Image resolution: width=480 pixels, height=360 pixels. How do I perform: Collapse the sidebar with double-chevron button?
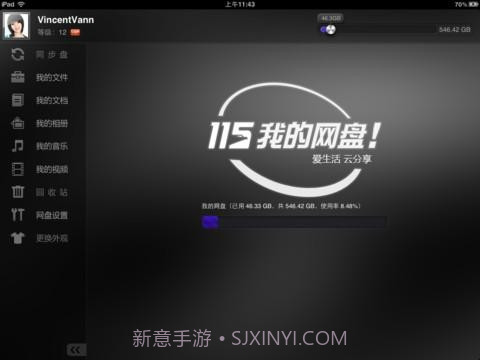76,350
